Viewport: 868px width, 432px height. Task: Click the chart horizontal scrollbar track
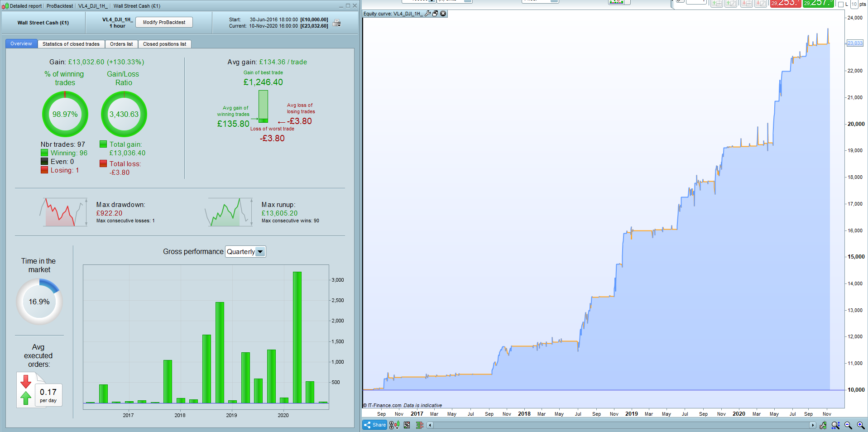[621, 425]
